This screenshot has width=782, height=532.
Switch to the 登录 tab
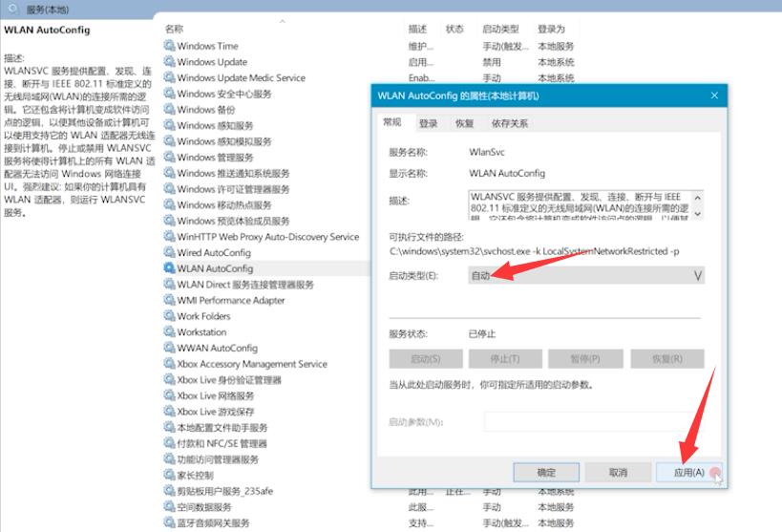pyautogui.click(x=429, y=123)
